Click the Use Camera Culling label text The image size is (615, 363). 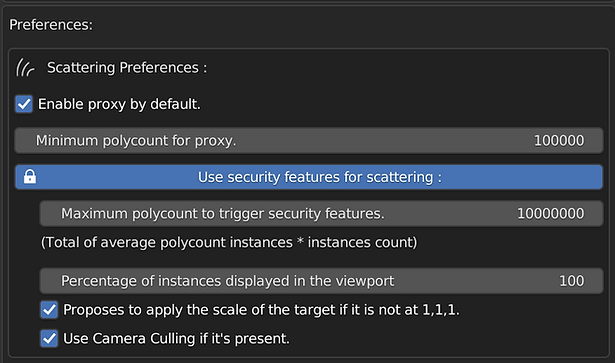[176, 338]
